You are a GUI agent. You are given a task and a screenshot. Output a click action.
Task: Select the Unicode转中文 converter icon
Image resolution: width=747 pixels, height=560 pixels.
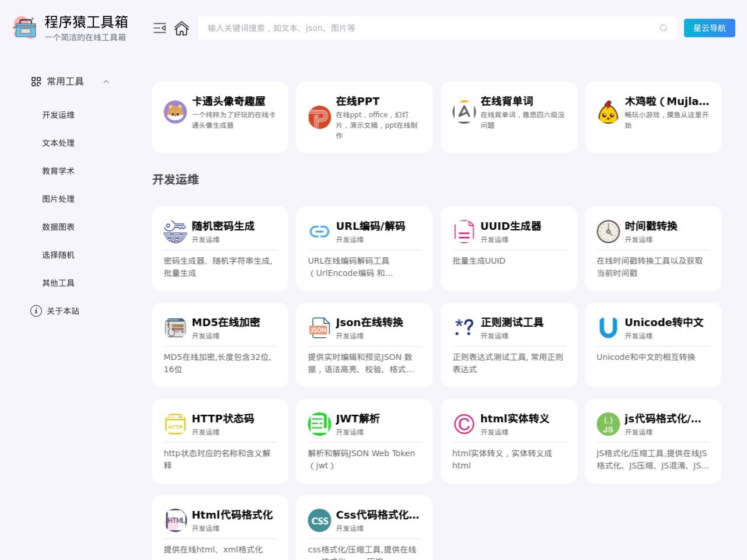(x=608, y=327)
